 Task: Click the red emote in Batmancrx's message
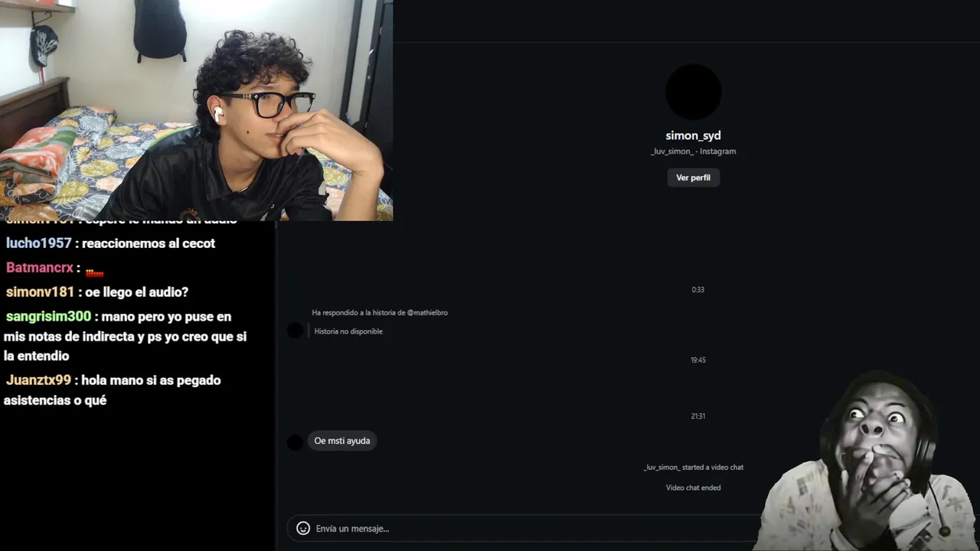94,271
